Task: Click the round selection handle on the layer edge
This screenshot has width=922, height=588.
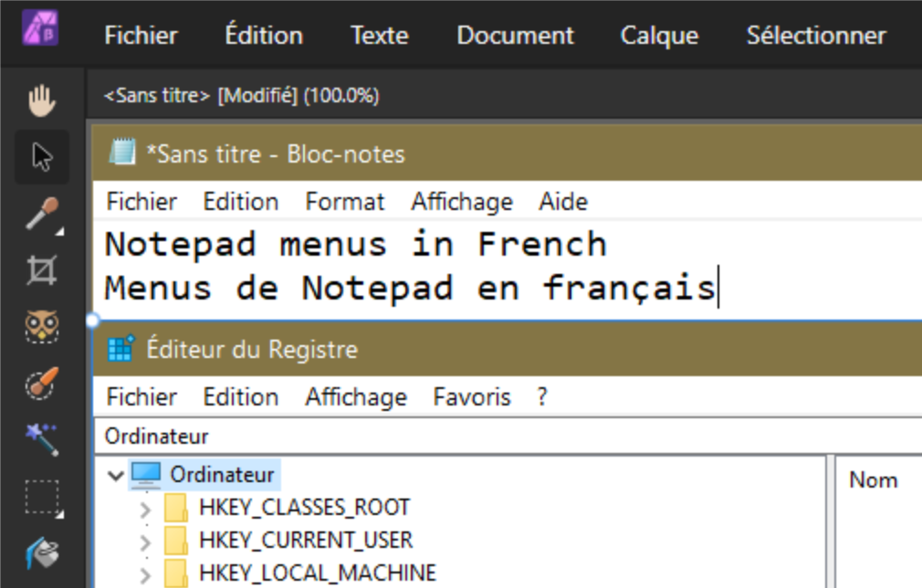Action: (x=92, y=320)
